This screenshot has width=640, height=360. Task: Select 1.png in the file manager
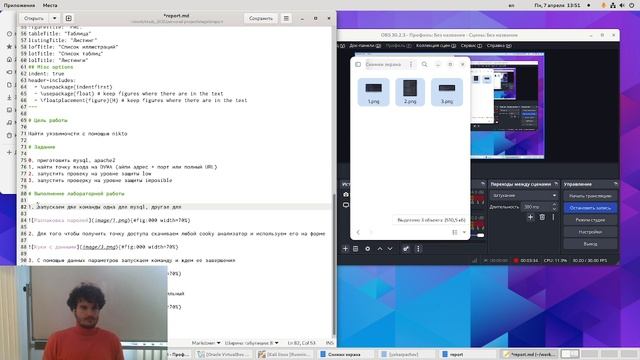pyautogui.click(x=373, y=92)
